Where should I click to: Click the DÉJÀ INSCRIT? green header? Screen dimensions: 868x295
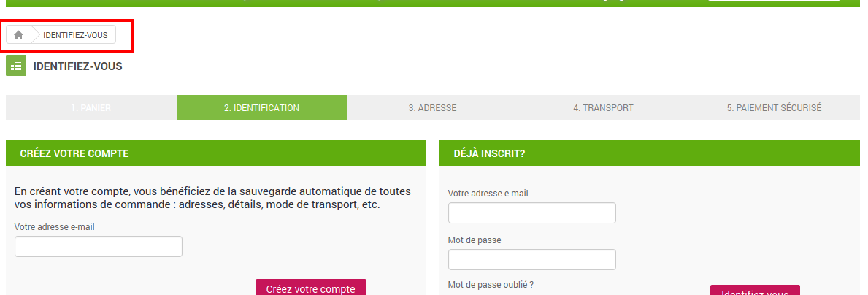[x=649, y=153]
